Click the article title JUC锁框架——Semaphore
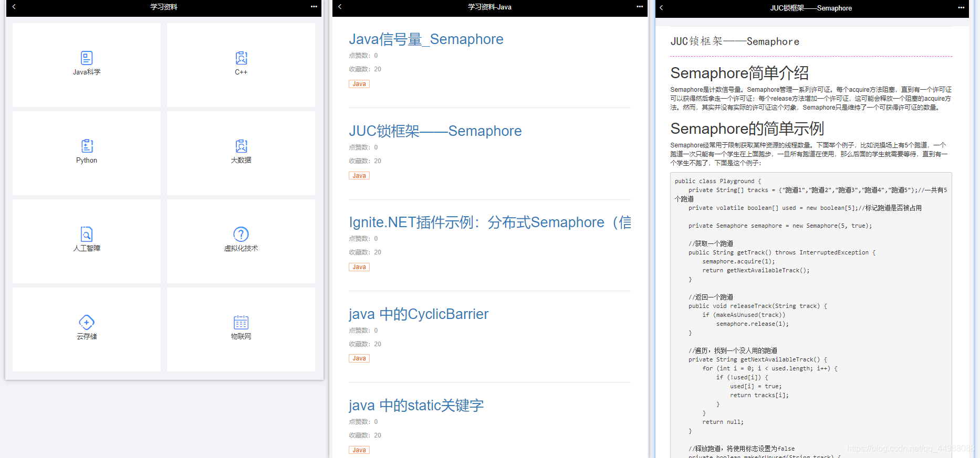 click(x=735, y=41)
